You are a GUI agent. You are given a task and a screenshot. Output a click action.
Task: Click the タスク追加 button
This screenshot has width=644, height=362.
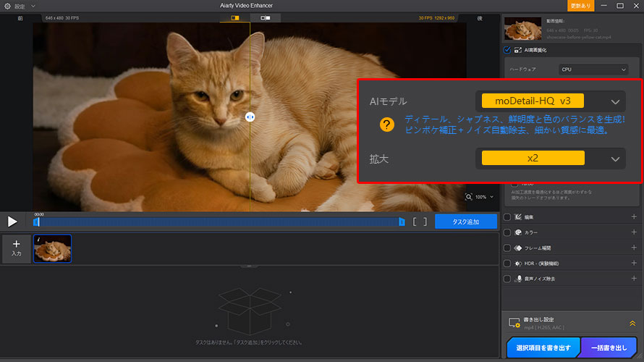point(466,222)
